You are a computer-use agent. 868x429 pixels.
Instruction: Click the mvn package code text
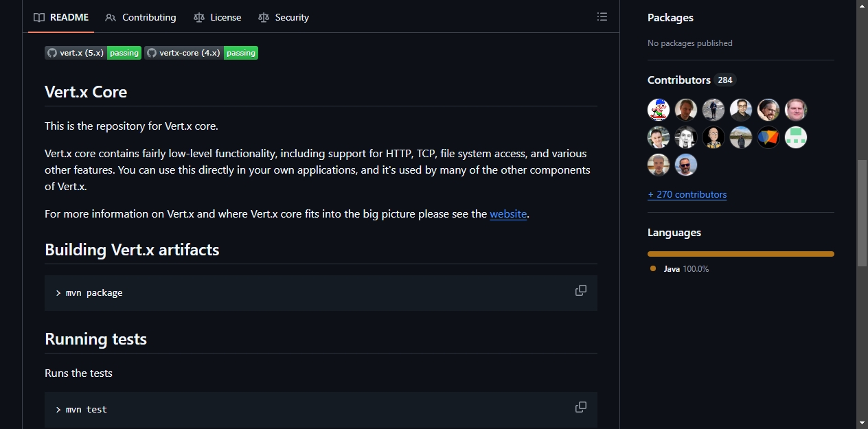tap(94, 293)
